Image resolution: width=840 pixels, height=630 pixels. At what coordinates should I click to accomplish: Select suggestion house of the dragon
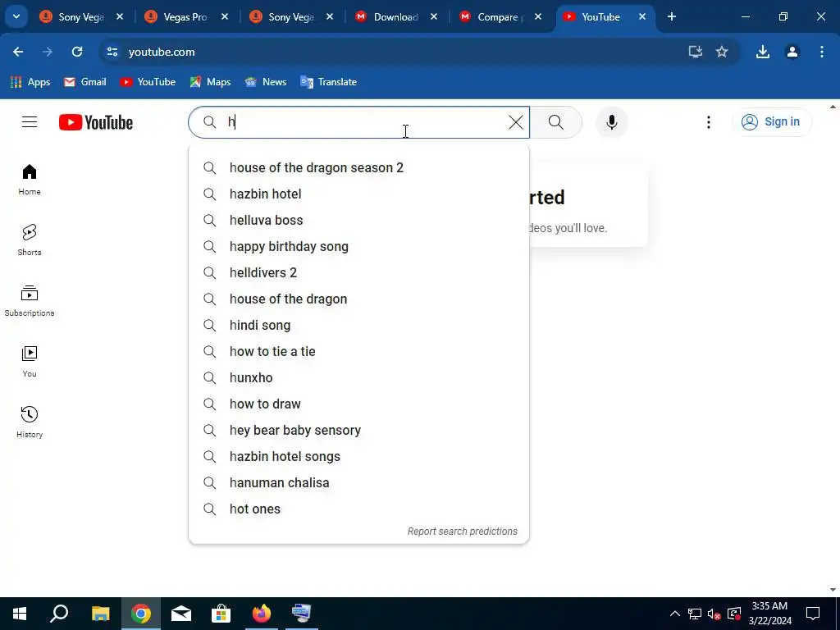point(358,299)
